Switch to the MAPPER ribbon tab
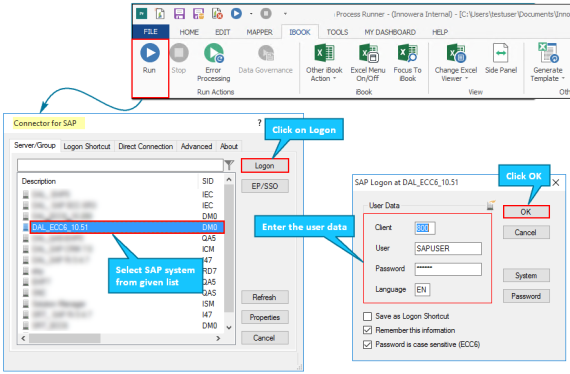This screenshot has width=570, height=374. click(260, 32)
